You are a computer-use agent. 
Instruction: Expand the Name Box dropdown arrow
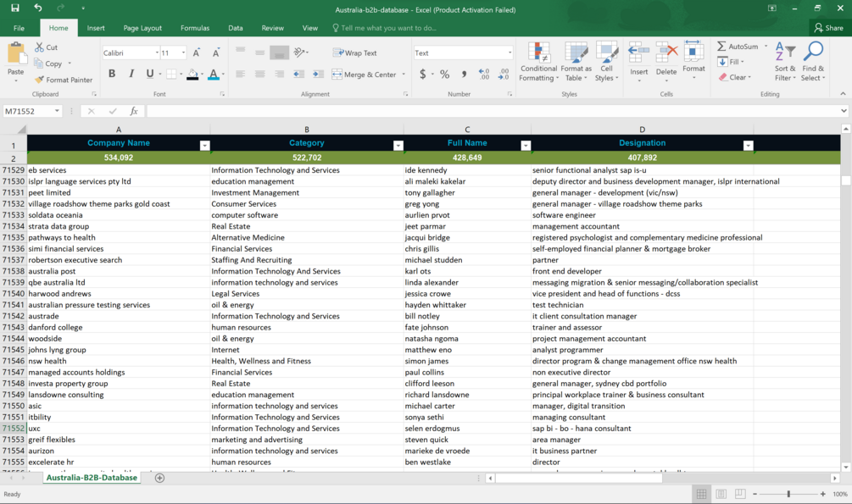tap(57, 111)
